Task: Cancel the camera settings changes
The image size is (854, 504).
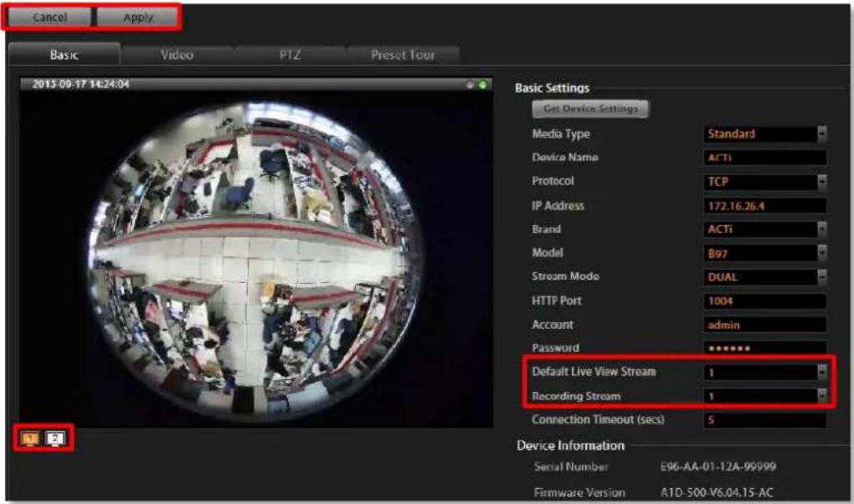Action: click(49, 18)
